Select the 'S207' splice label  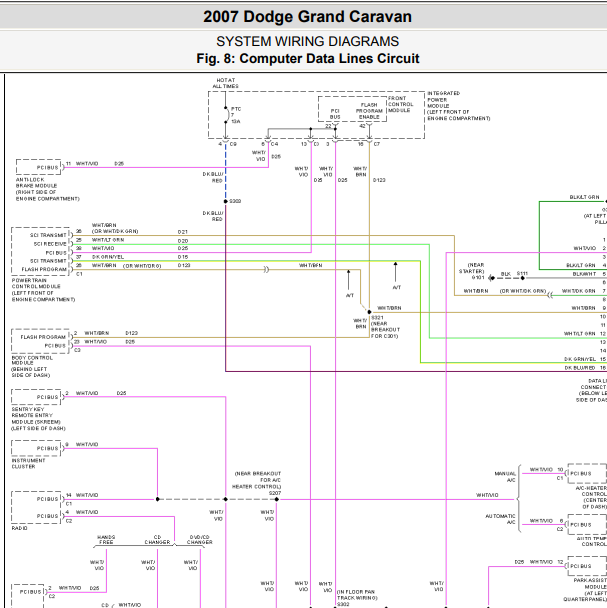pyautogui.click(x=275, y=493)
